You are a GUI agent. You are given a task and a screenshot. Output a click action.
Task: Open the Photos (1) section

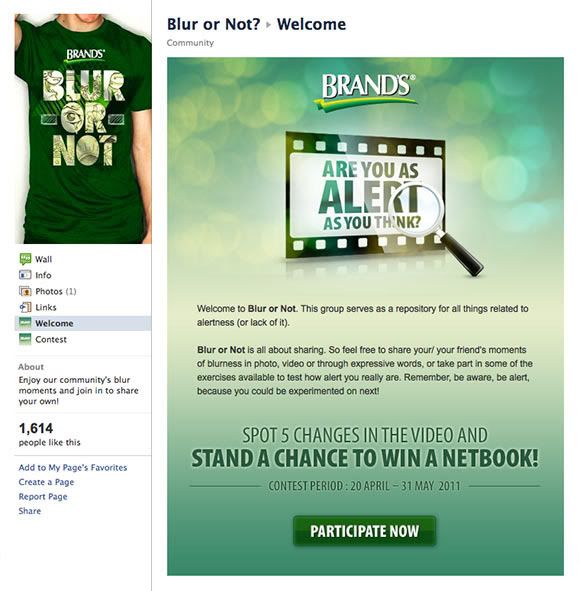click(56, 291)
